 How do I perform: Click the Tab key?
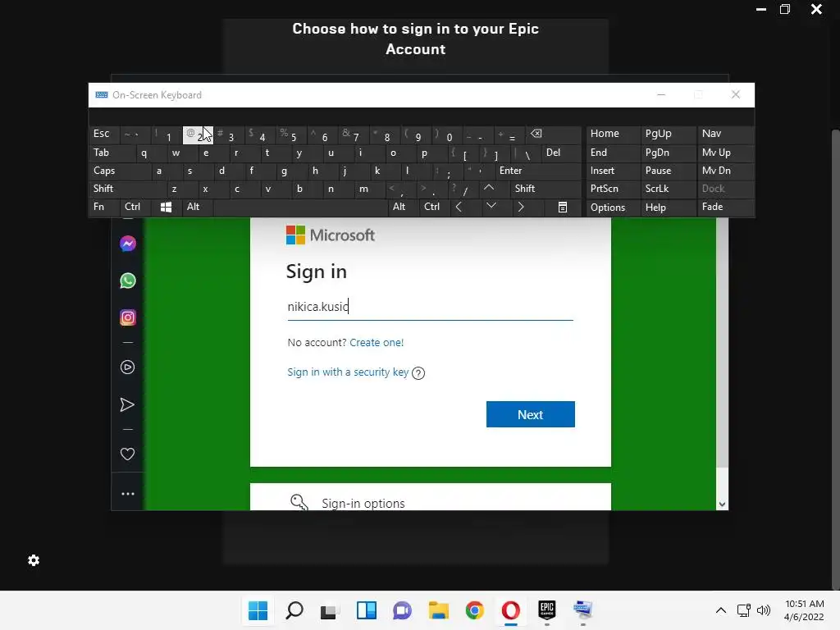[112, 153]
